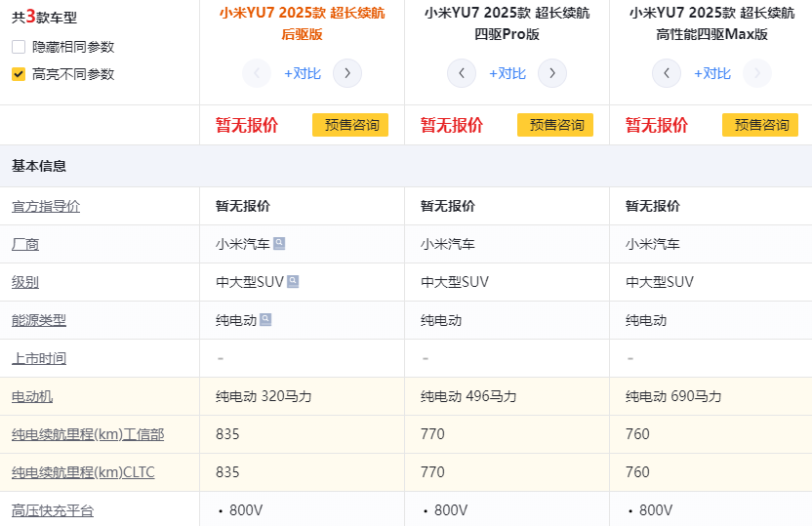Add 后驱版 to comparison via +对比
This screenshot has width=812, height=526.
tap(303, 73)
